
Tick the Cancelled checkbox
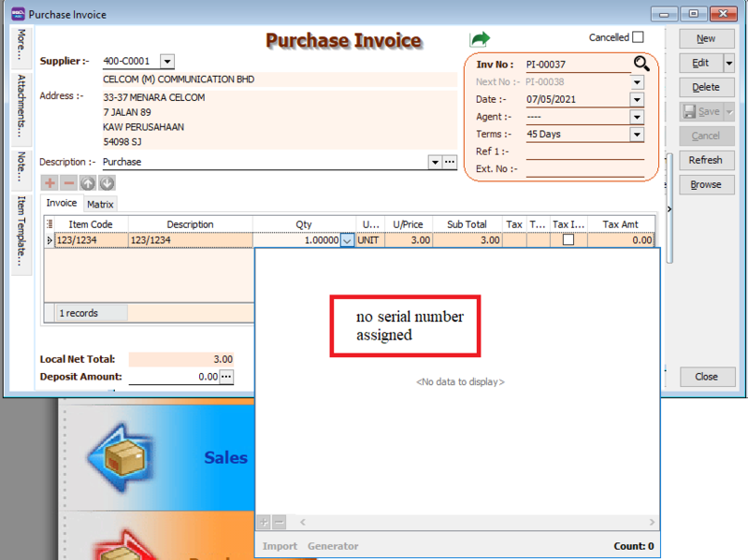coord(638,37)
